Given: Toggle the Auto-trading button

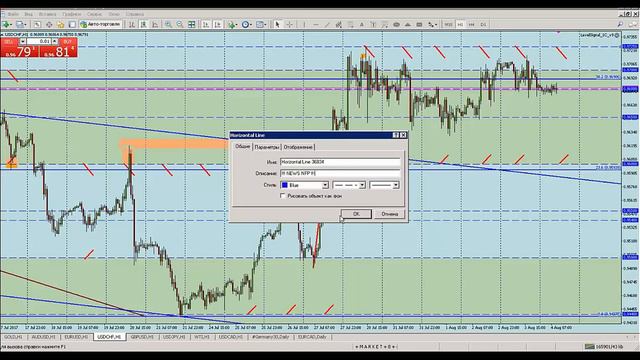Looking at the screenshot, I should click(101, 24).
